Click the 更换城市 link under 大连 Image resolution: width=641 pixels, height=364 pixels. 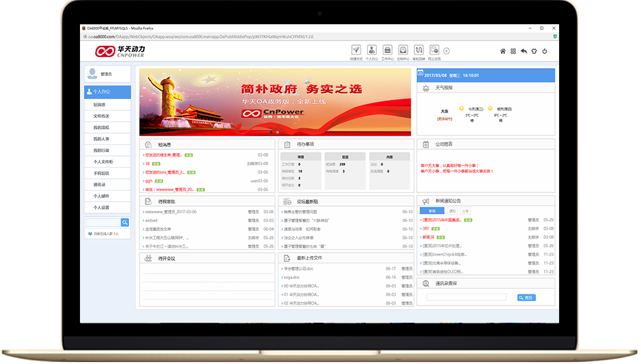click(x=444, y=119)
